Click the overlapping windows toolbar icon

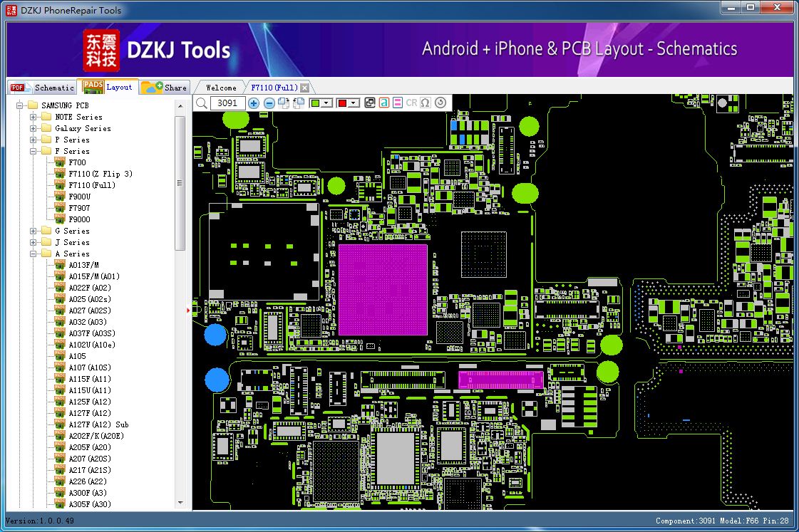click(370, 103)
